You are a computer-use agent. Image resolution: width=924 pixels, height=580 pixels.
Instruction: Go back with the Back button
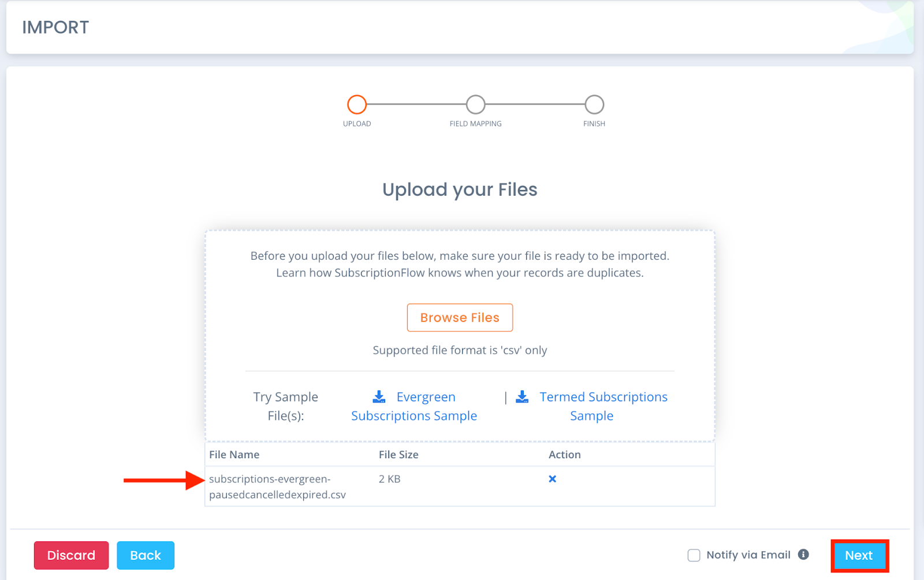point(146,555)
